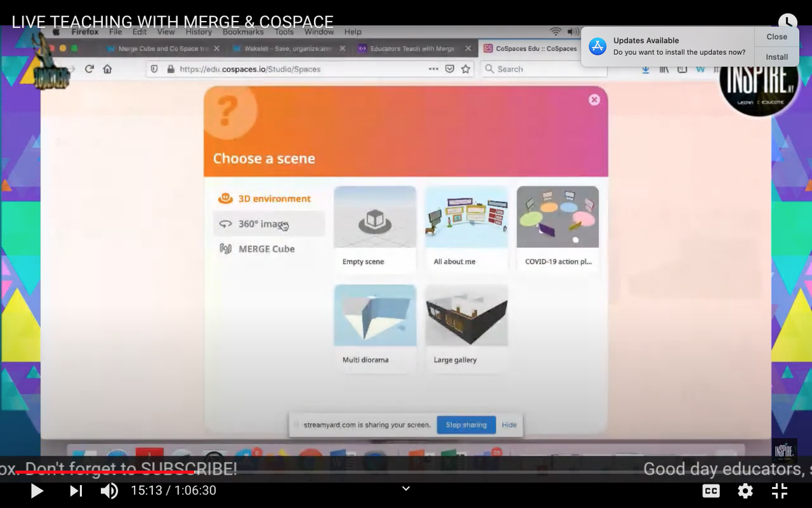The height and width of the screenshot is (508, 812).
Task: Select the MERGE Cube category
Action: click(269, 249)
